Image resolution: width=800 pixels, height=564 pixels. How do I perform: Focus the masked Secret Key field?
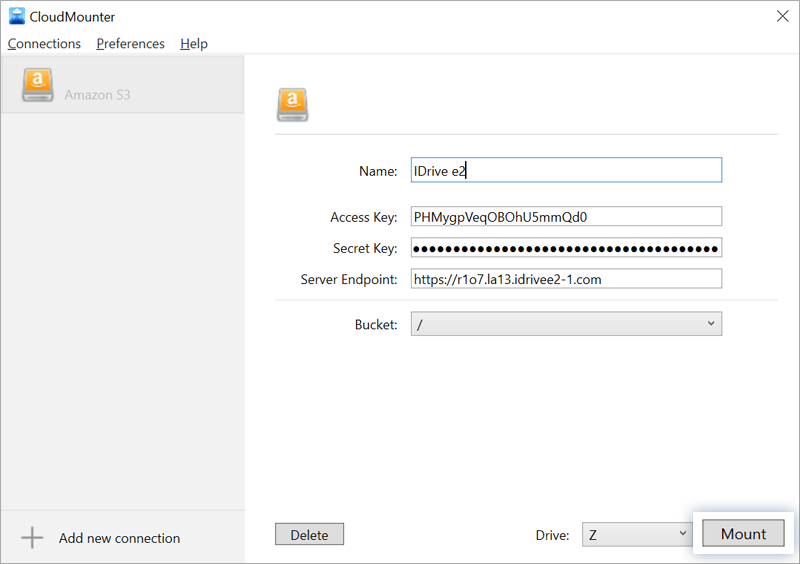(x=566, y=248)
